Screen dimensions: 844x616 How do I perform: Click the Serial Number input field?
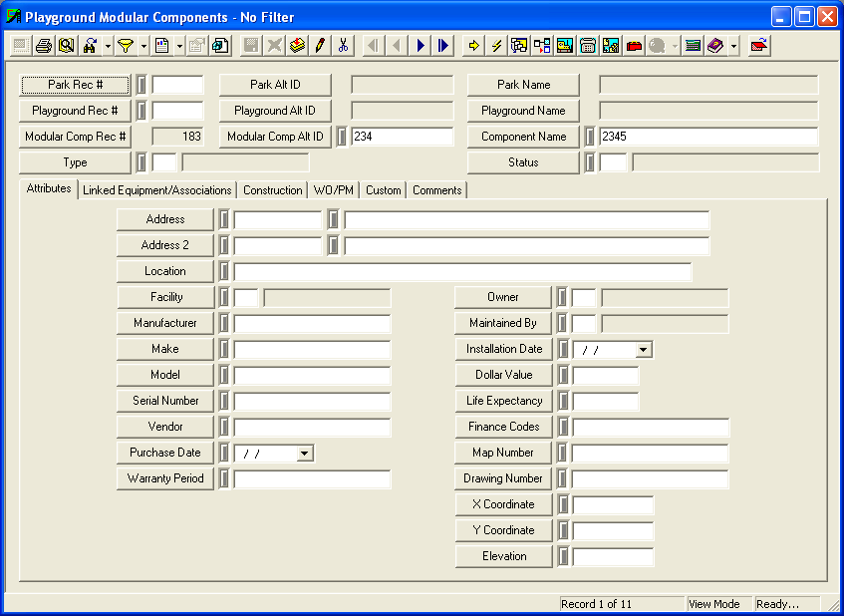click(x=312, y=402)
